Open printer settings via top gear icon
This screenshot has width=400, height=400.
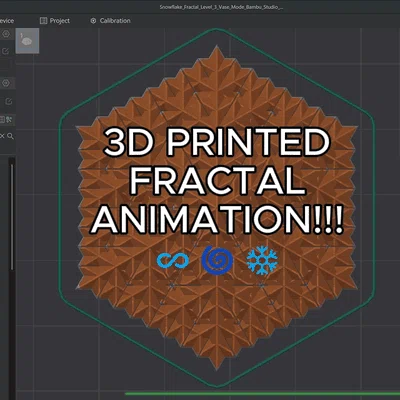click(x=6, y=34)
